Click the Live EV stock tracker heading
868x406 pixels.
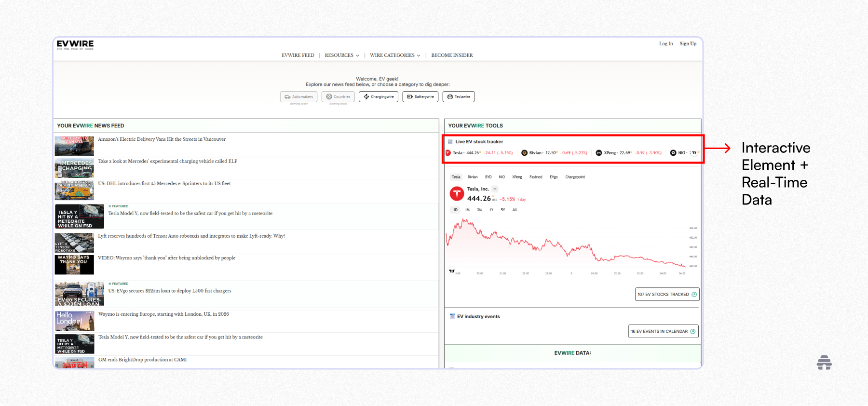[479, 142]
